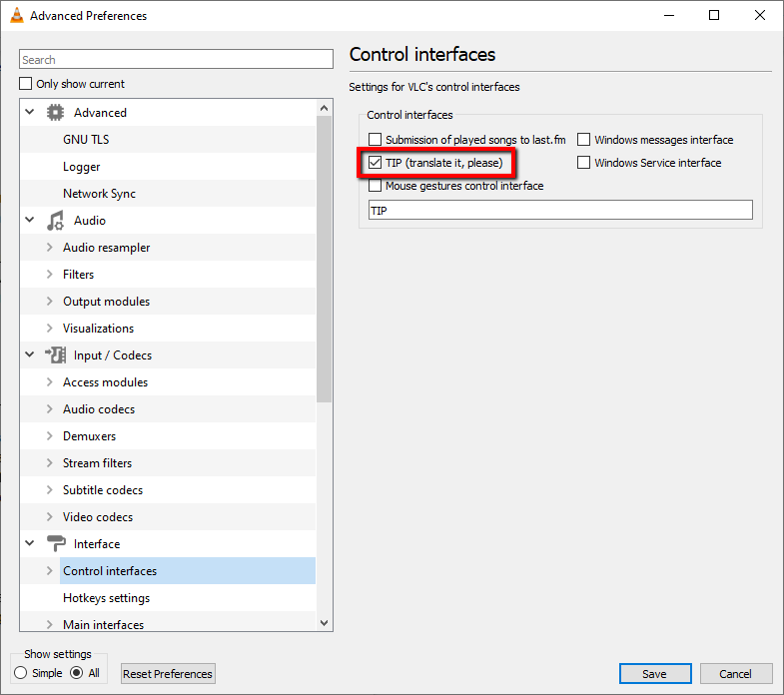This screenshot has width=784, height=695.
Task: Expand the Audio resampler tree node
Action: [x=49, y=248]
